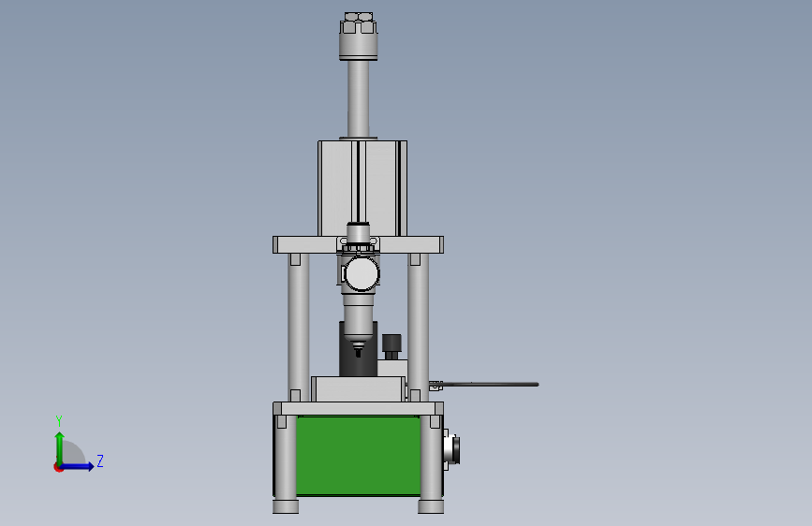
Task: Select the right foot of the base frame
Action: [x=431, y=506]
